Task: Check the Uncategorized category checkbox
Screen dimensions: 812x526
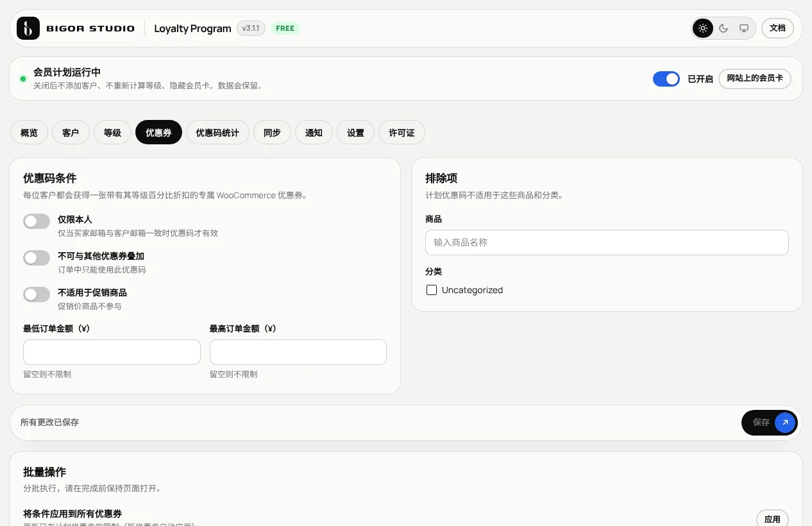Action: 432,290
